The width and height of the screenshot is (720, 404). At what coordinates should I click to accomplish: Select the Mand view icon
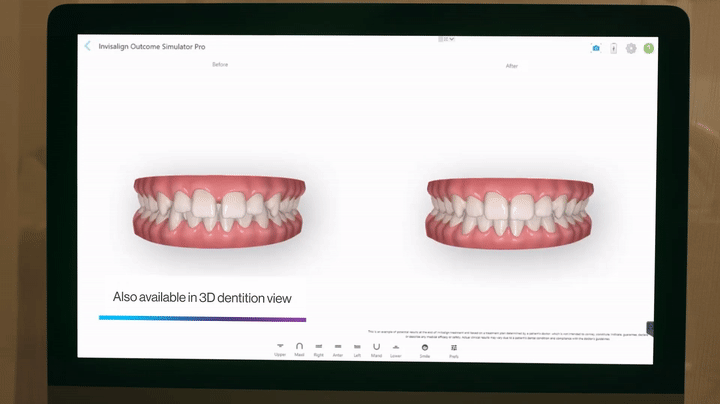coord(376,347)
